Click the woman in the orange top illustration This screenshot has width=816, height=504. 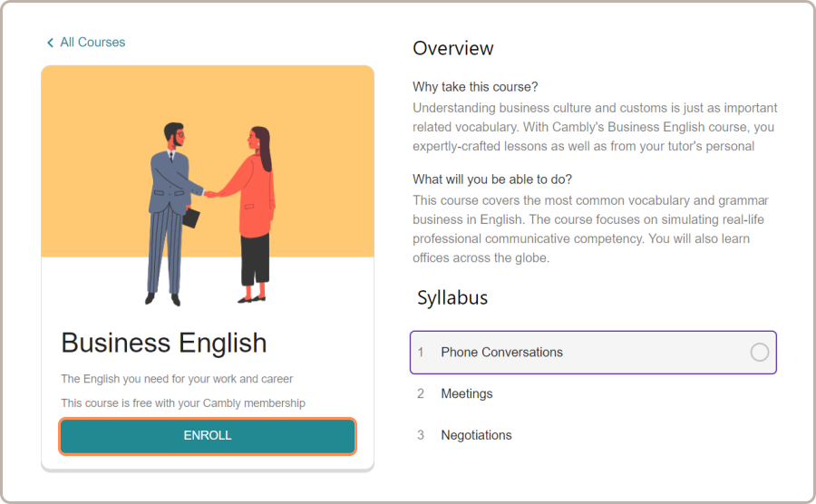click(249, 212)
